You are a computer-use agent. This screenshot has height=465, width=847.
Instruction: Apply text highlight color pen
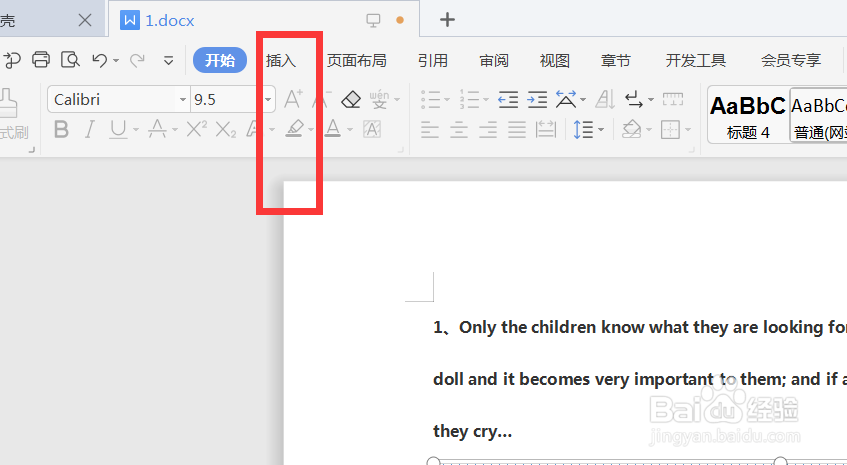294,129
